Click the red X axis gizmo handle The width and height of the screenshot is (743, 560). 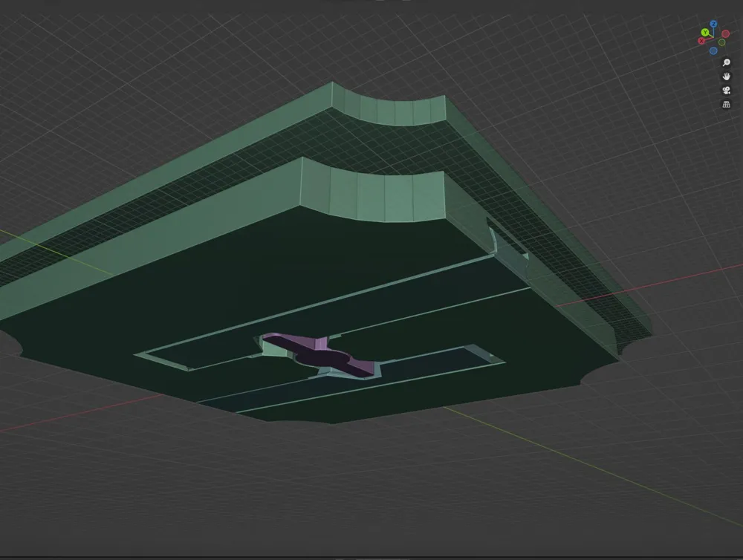click(x=701, y=41)
